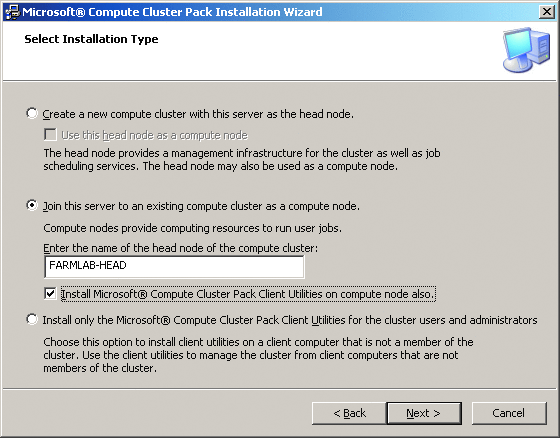The width and height of the screenshot is (560, 438).
Task: Click the head node name field containing FARMLAB-HEAD
Action: click(174, 266)
